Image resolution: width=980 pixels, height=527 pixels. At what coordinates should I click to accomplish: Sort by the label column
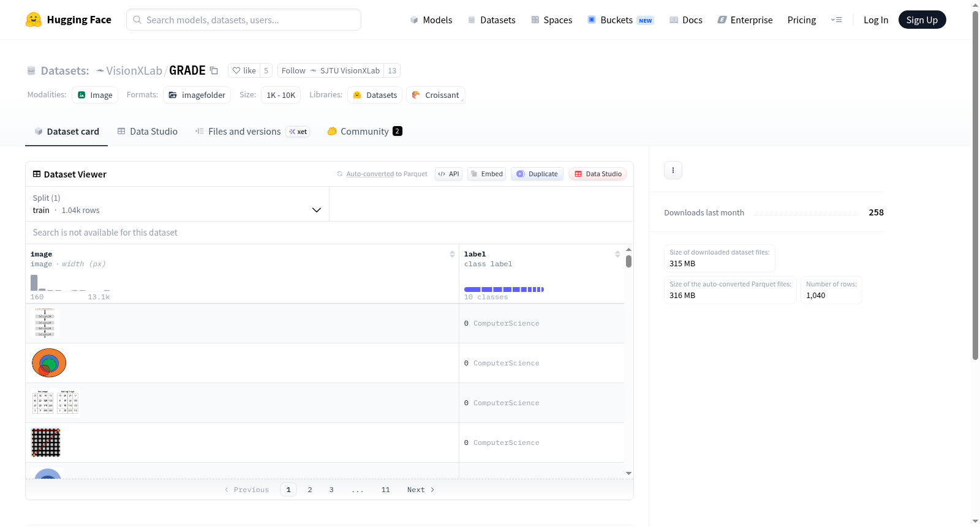tap(617, 254)
